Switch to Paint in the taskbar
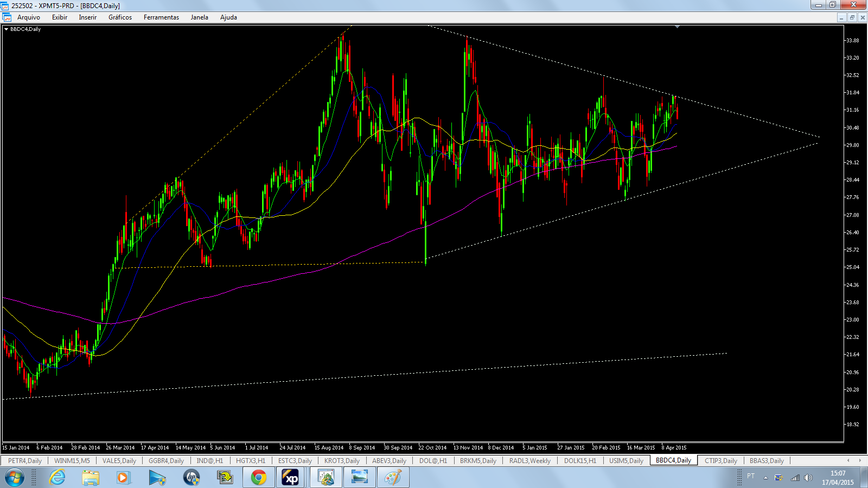 [x=393, y=478]
